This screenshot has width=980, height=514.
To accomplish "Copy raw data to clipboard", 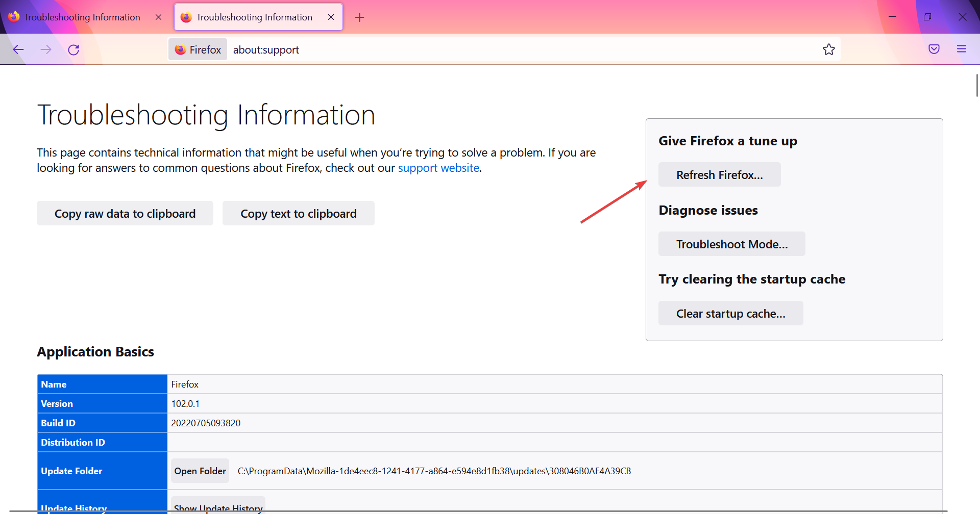I will click(125, 213).
